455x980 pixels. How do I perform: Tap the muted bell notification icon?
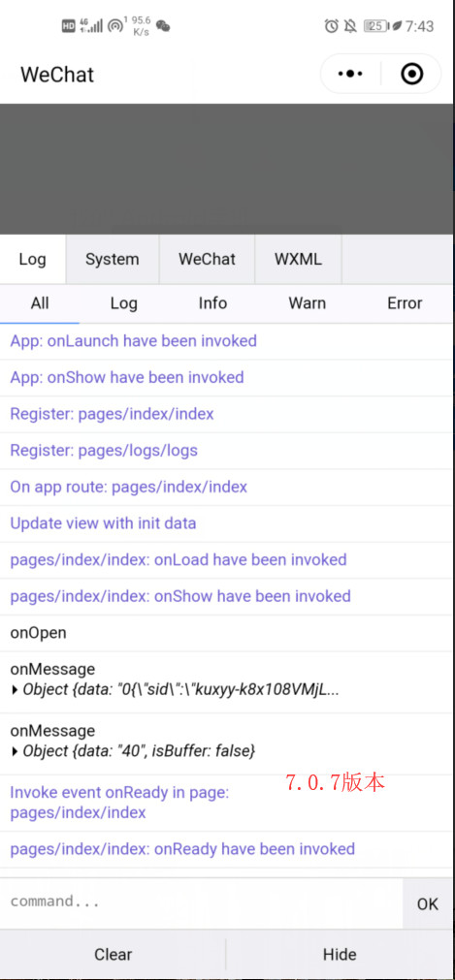click(x=350, y=25)
